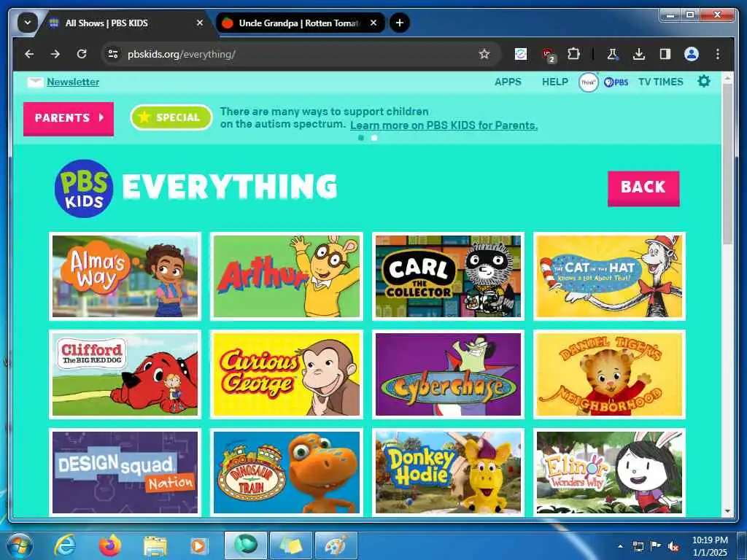Close the Uncle Grandpa Rotten Tomatoes tab
Viewport: 747px width, 560px height.
tap(373, 23)
